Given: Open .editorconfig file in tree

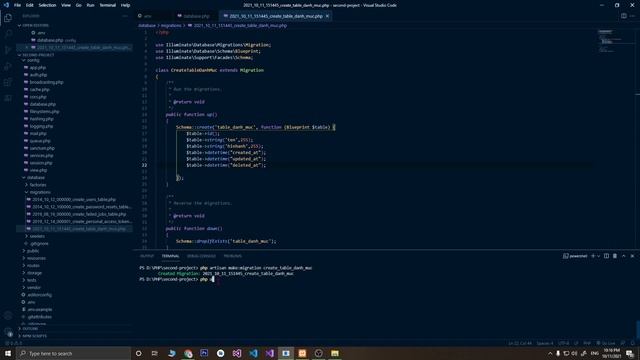Looking at the screenshot, I should pyautogui.click(x=39, y=295).
